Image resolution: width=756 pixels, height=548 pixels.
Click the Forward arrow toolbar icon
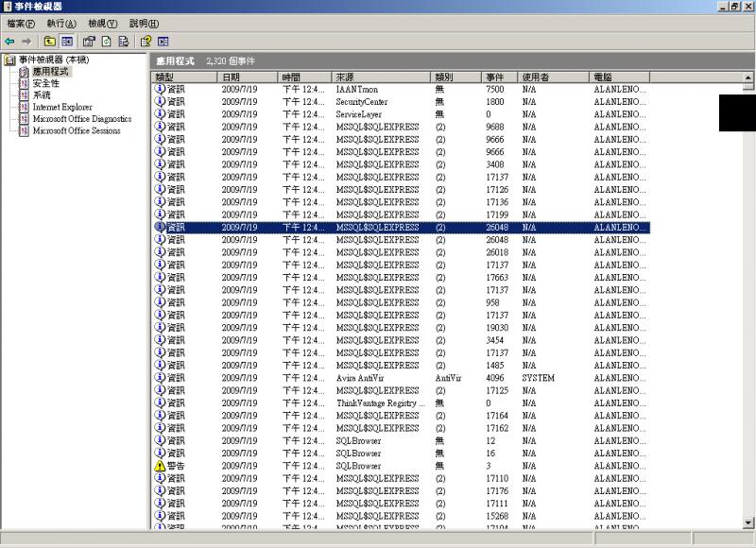coord(26,42)
